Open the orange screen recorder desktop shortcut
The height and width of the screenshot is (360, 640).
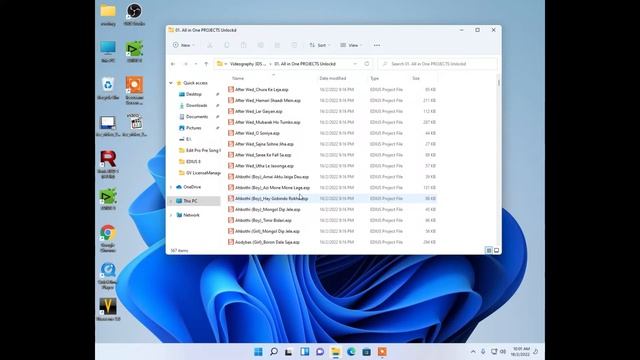coord(134,91)
